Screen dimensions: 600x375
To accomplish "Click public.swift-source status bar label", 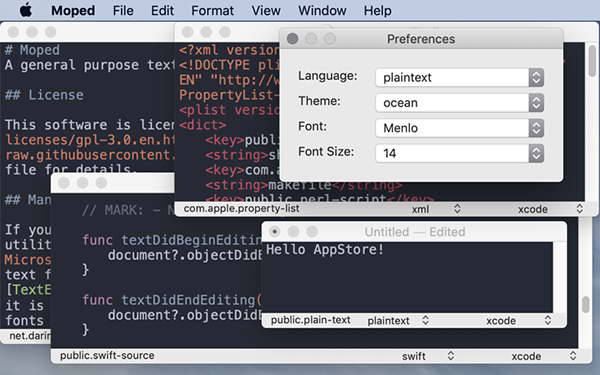I will (x=107, y=355).
